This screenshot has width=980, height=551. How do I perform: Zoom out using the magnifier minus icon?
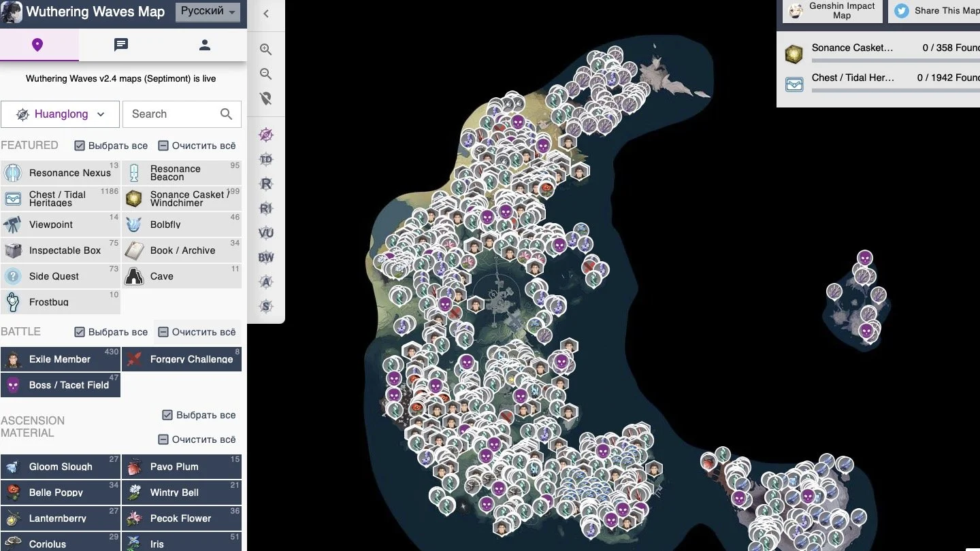(266, 74)
